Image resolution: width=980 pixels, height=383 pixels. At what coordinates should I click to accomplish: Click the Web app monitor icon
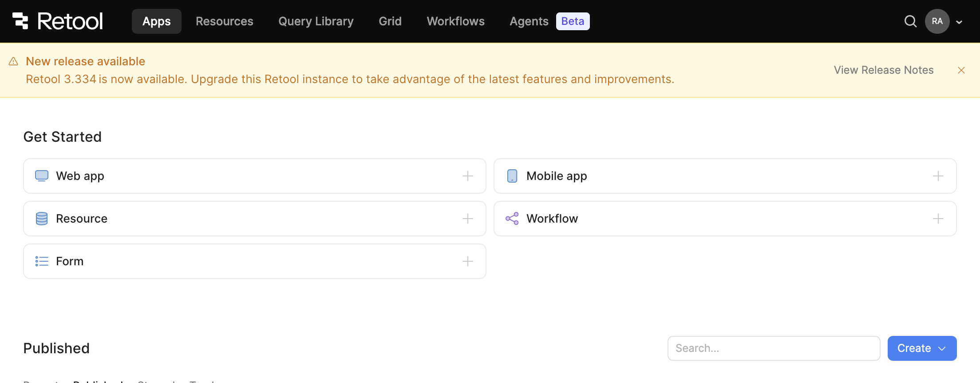click(42, 176)
